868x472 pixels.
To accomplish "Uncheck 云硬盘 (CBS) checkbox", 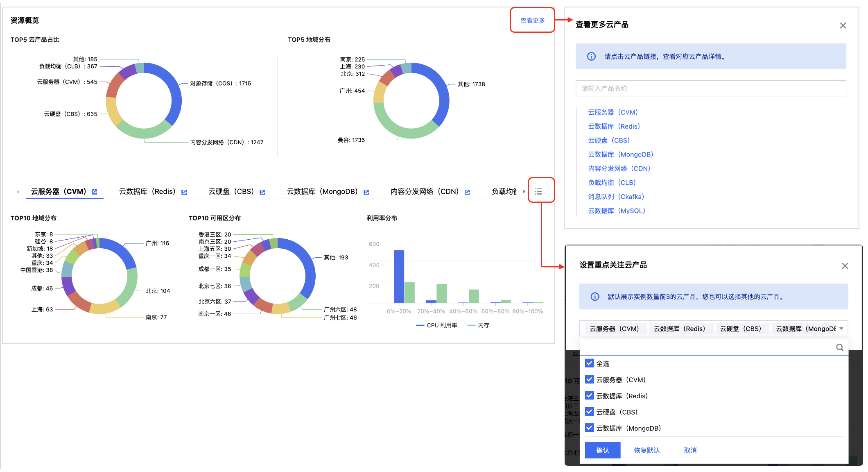I will pyautogui.click(x=589, y=412).
